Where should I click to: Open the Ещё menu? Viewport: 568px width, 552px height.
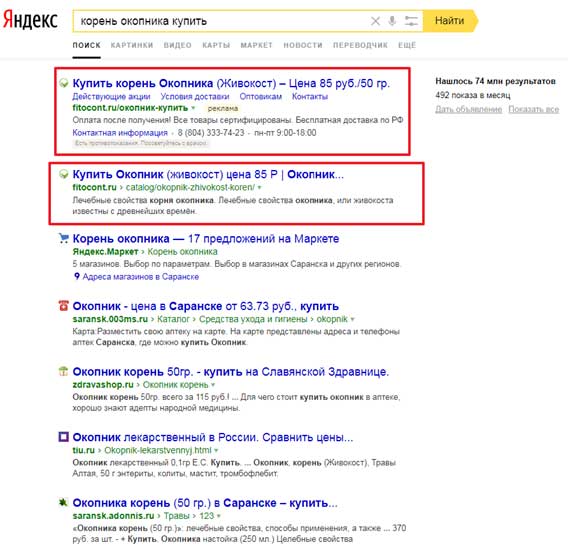tap(407, 45)
